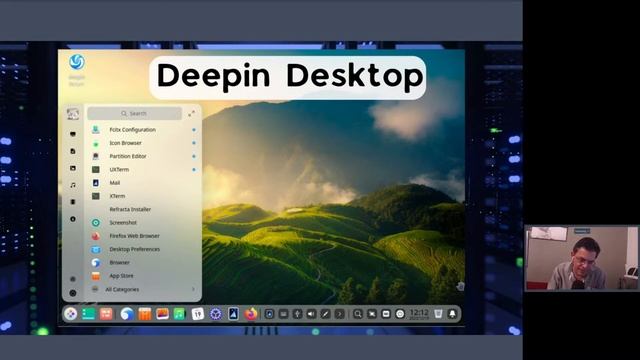
Task: Click the webcam video thumbnail
Action: point(581,258)
